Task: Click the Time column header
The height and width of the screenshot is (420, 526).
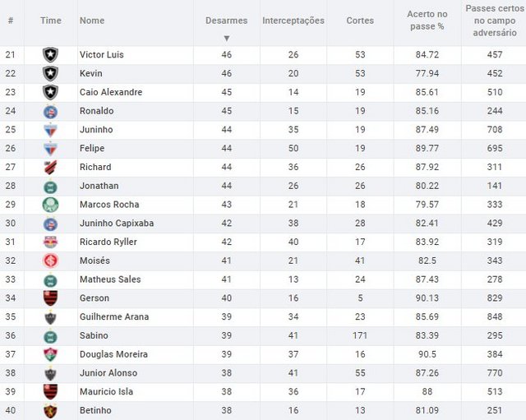Action: (50, 21)
